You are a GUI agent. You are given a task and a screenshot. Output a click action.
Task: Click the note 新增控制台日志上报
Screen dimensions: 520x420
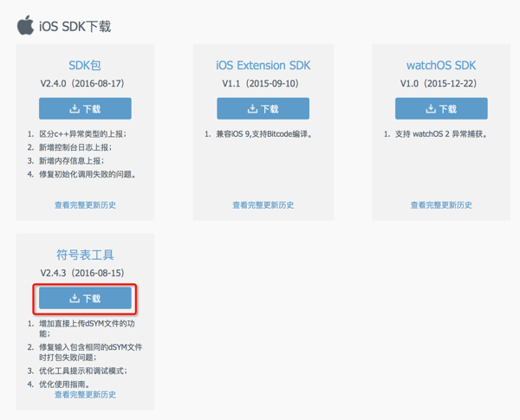coord(75,147)
